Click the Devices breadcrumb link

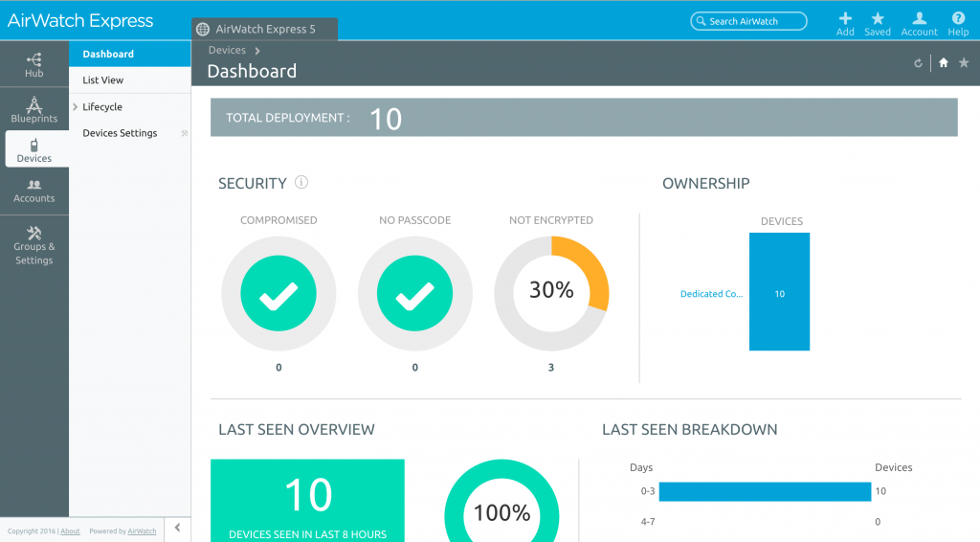tap(227, 50)
